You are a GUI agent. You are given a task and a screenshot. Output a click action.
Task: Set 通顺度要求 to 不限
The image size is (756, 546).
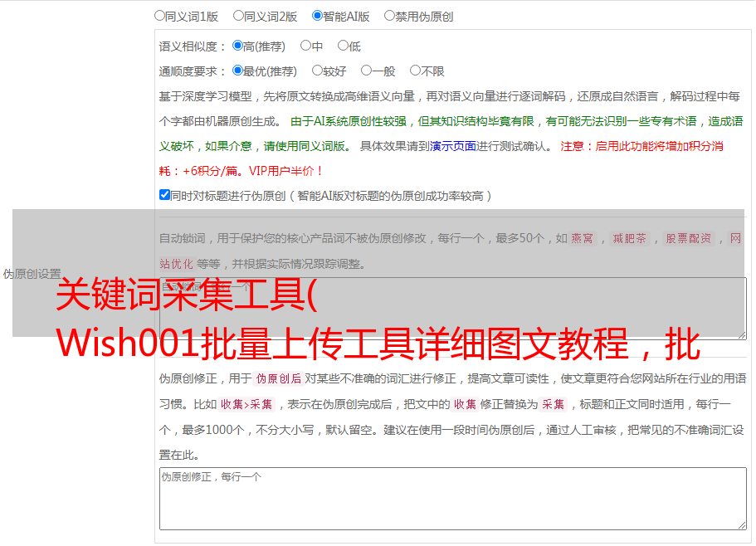pos(415,71)
